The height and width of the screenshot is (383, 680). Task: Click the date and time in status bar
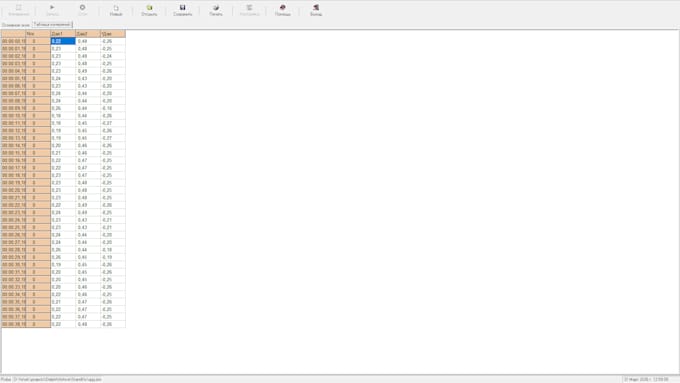click(646, 379)
